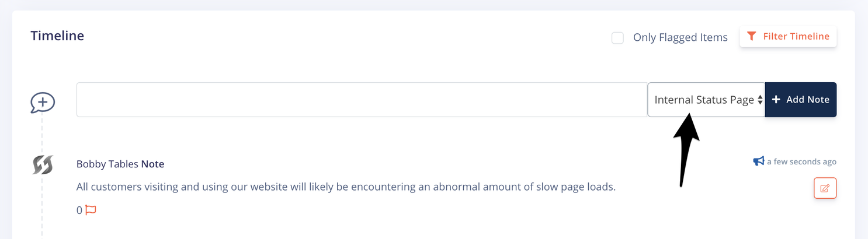Image resolution: width=868 pixels, height=239 pixels.
Task: Focus the empty note text input field
Action: coord(362,100)
